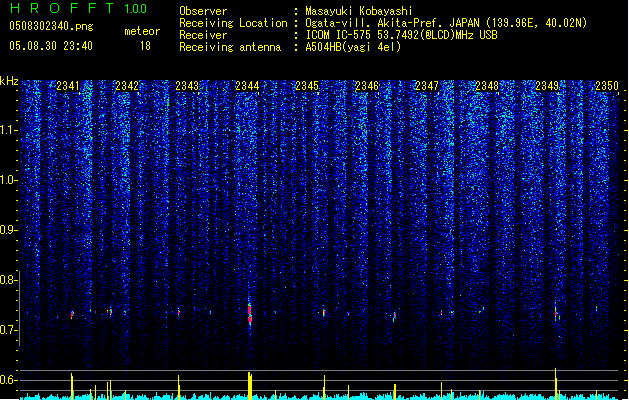Select the filename 0508302340.png
The width and height of the screenshot is (629, 400).
point(51,26)
